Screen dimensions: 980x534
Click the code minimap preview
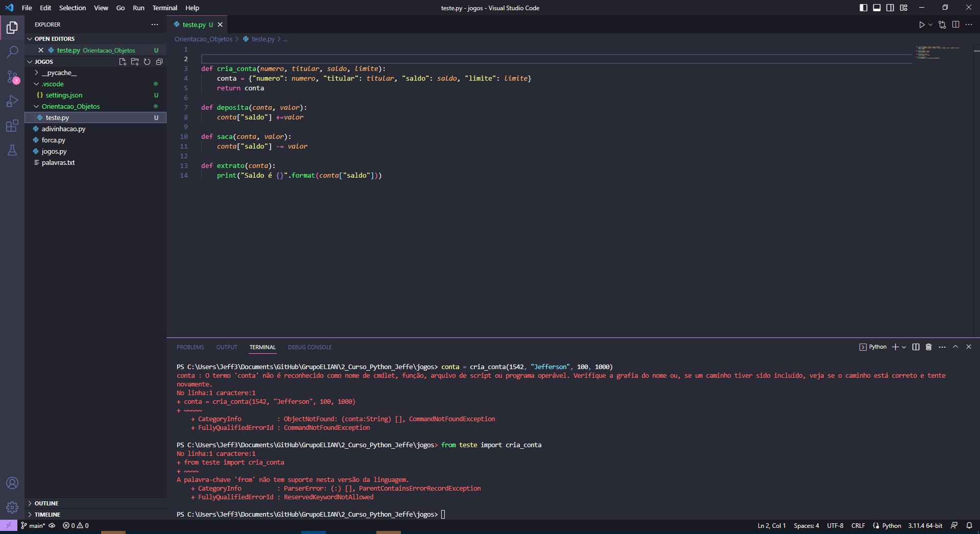(x=937, y=53)
